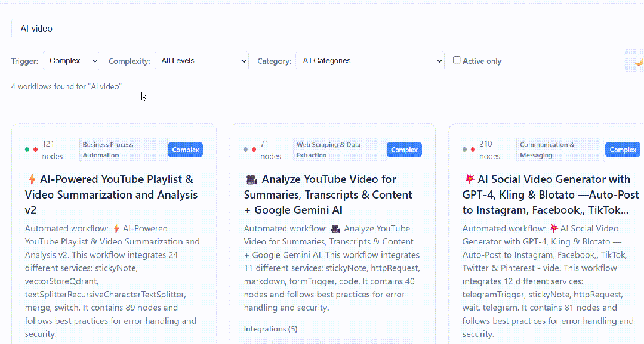Image resolution: width=644 pixels, height=344 pixels.
Task: Open the Trigger dropdown showing Complex
Action: click(x=71, y=61)
